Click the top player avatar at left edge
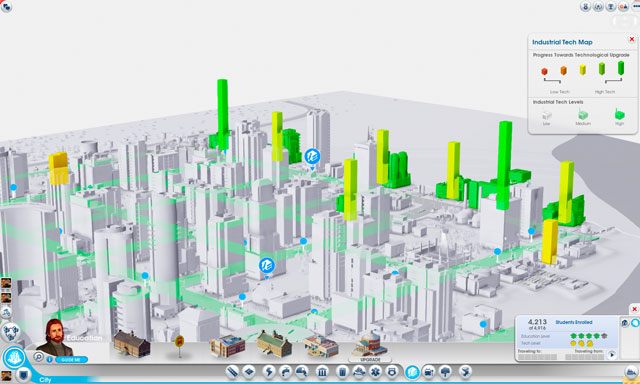The image size is (640, 384). [x=6, y=283]
